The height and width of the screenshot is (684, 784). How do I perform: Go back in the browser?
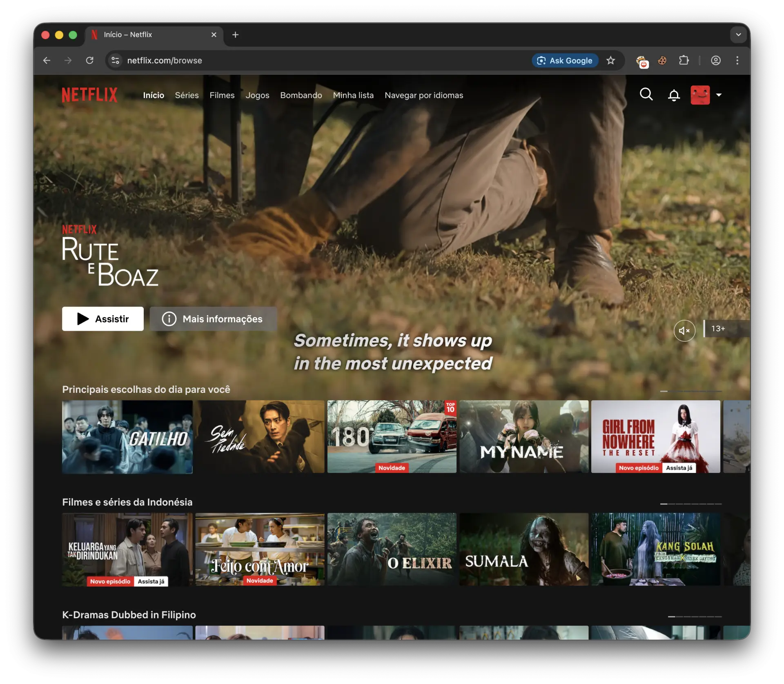coord(47,60)
